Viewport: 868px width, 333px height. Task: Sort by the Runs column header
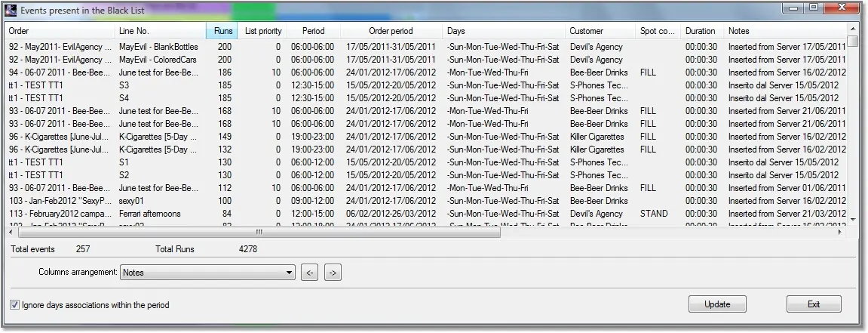tap(222, 31)
